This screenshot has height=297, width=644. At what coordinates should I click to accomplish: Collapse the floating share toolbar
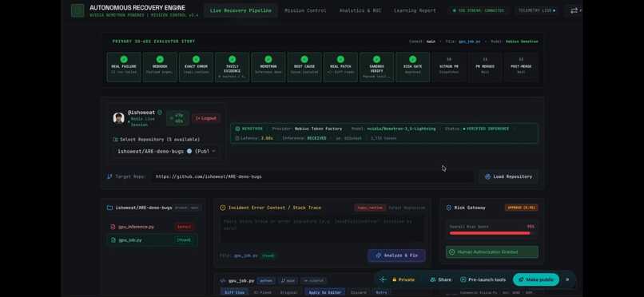(567, 279)
